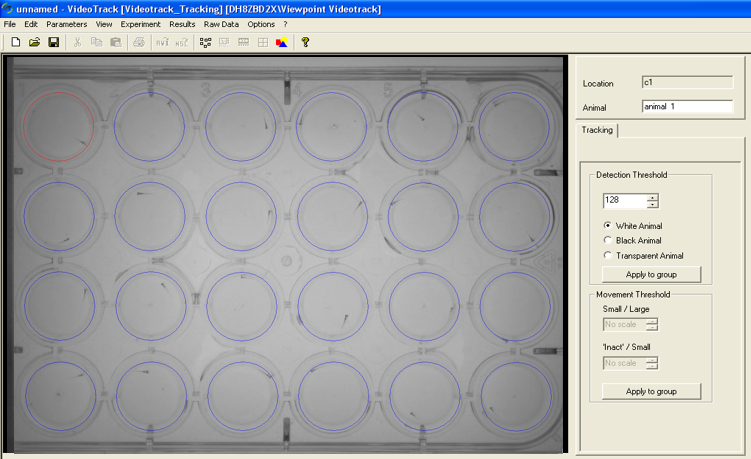
Task: Choose the Transparent Animal option
Action: click(x=608, y=256)
